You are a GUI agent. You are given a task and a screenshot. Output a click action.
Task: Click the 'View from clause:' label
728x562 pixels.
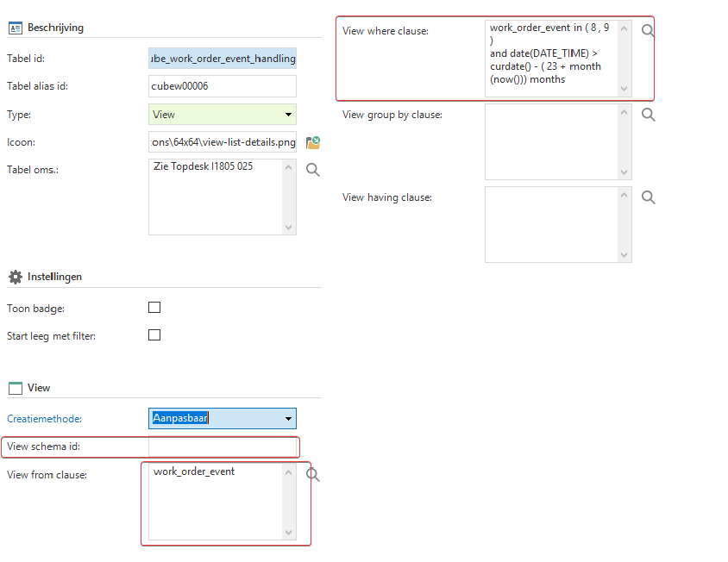click(x=47, y=475)
